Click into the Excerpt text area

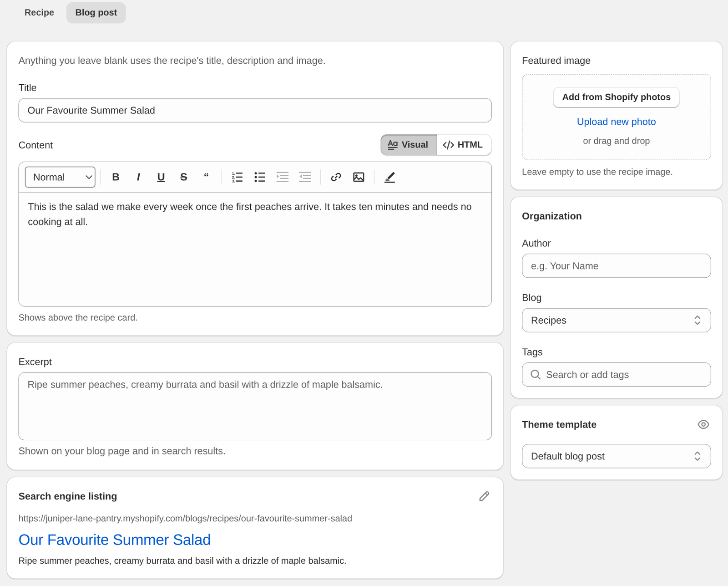click(255, 406)
